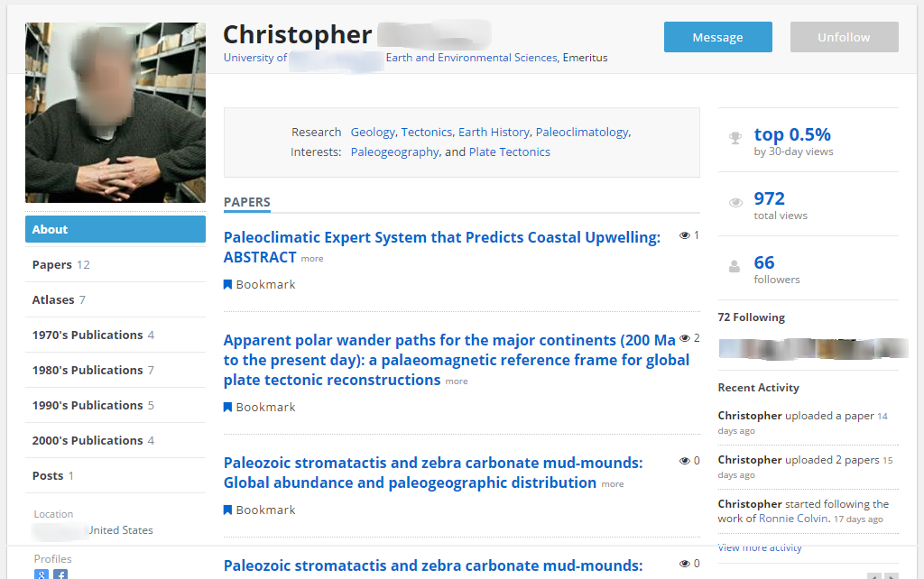Expand 'more' on Apparent polar wander paths title
924x579 pixels.
[x=457, y=381]
